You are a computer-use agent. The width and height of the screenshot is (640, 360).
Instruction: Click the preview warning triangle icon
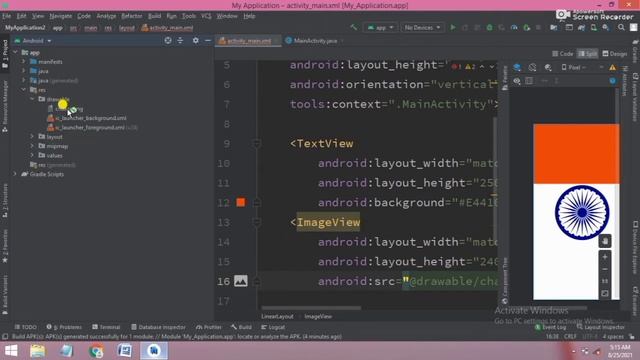tap(613, 67)
